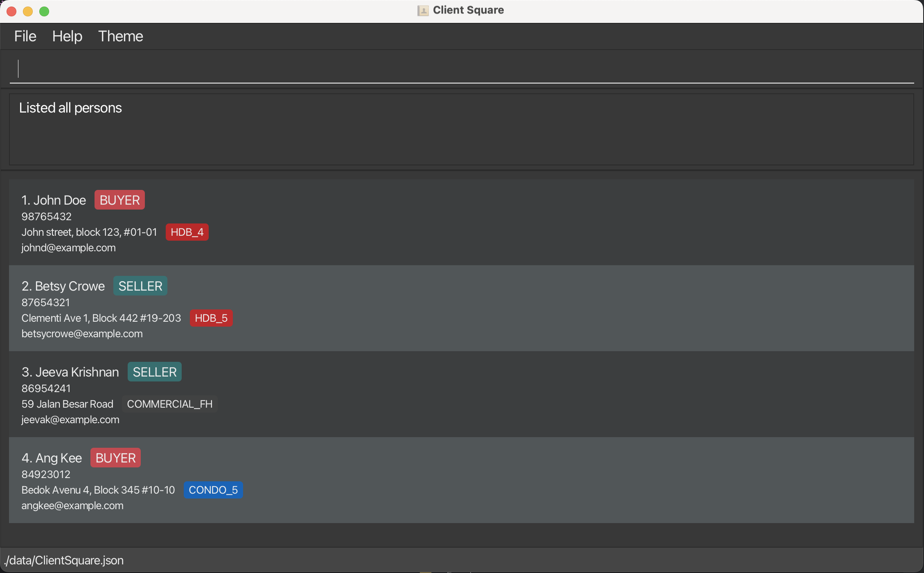Click the COMMERCIAL_FH property tag
The image size is (924, 573).
169,404
